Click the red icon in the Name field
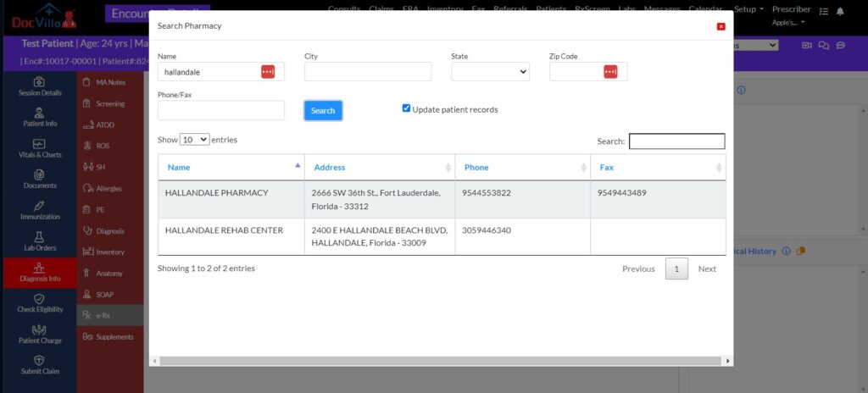 point(268,71)
